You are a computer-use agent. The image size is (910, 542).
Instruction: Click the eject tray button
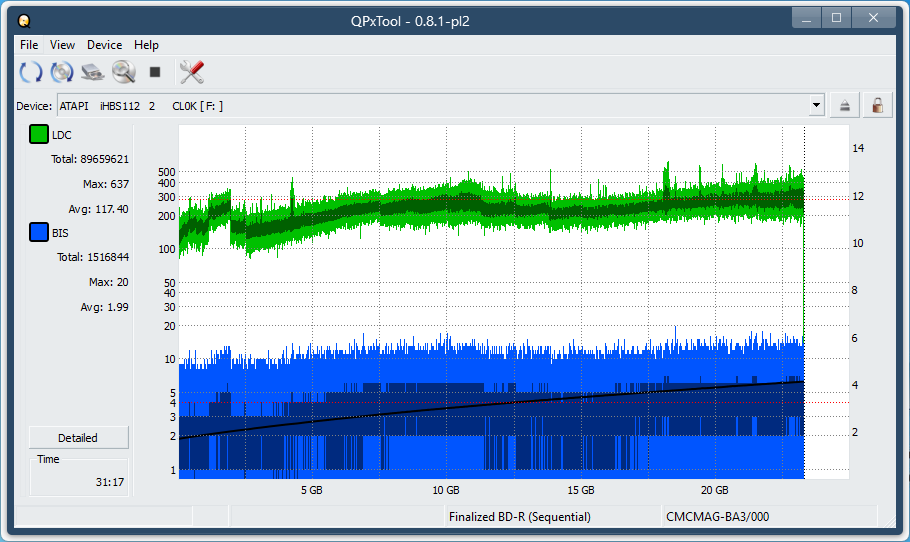tap(844, 106)
